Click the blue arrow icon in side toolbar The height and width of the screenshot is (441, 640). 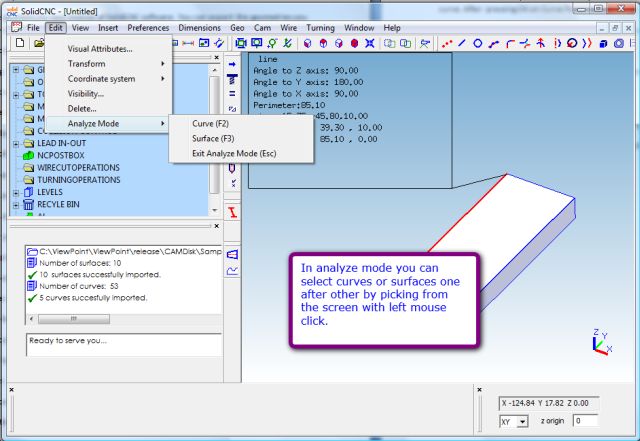pos(233,63)
